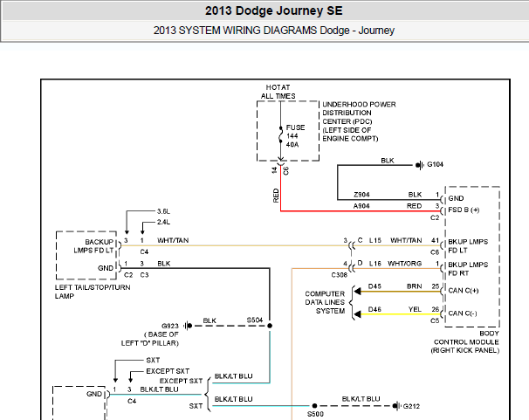Click the 'FSD B (+)' pin label

point(464,210)
